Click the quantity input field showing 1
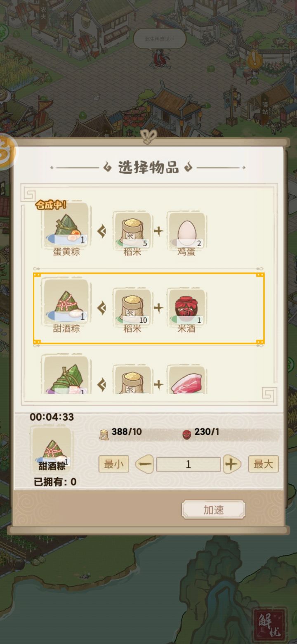This screenshot has width=297, height=644. click(189, 464)
